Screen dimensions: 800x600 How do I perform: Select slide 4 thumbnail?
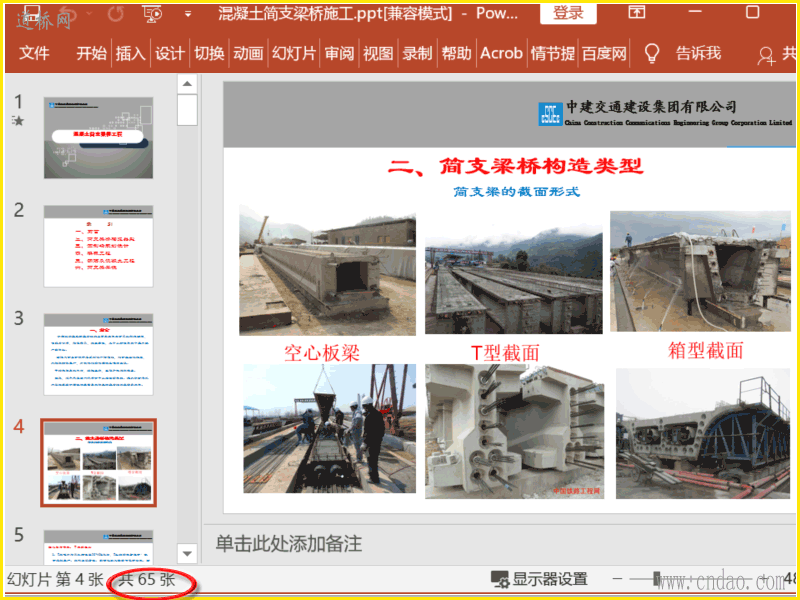click(98, 463)
